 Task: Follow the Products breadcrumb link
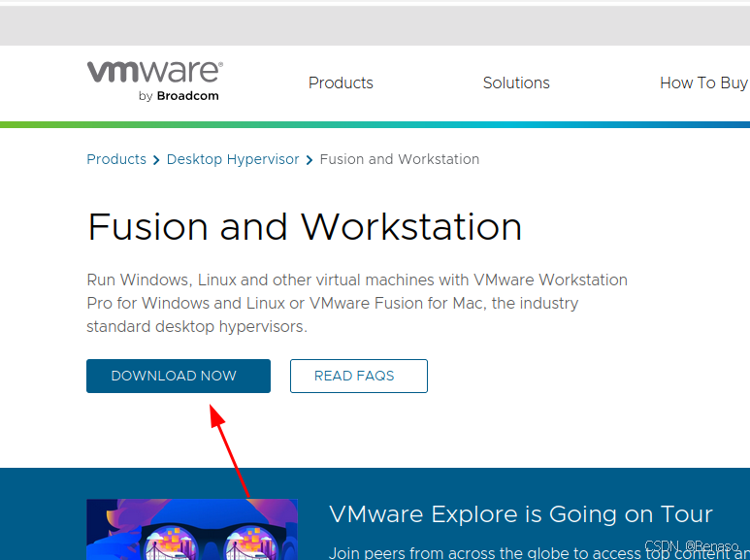[x=116, y=159]
